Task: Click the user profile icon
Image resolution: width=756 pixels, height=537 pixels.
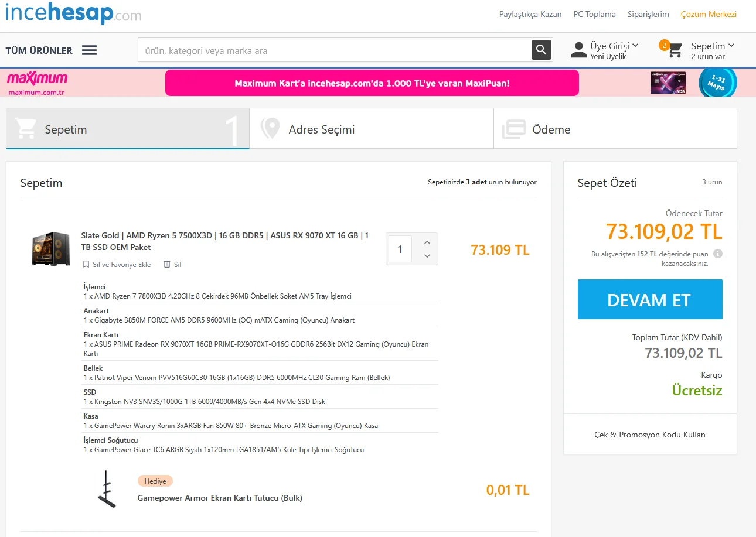Action: click(579, 50)
